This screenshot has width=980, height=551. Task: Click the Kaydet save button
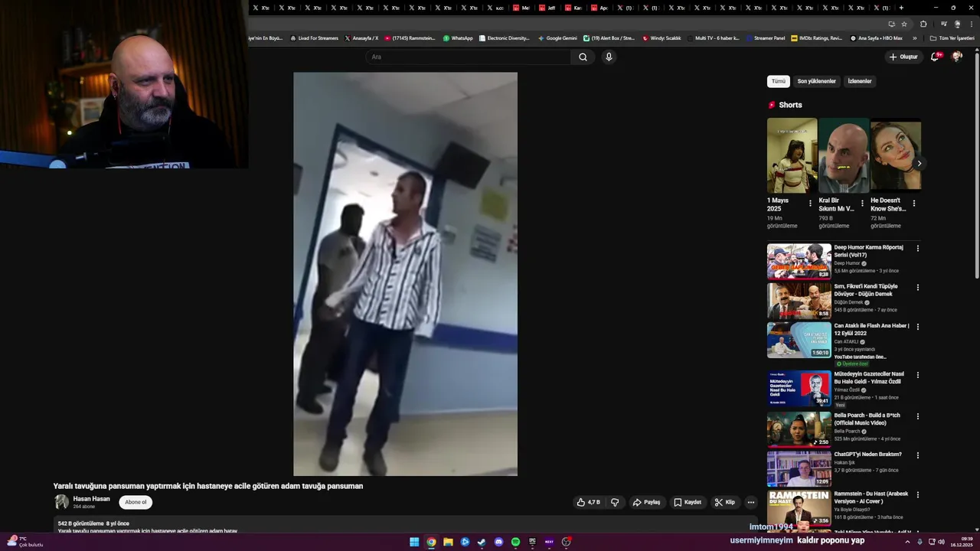coord(688,502)
